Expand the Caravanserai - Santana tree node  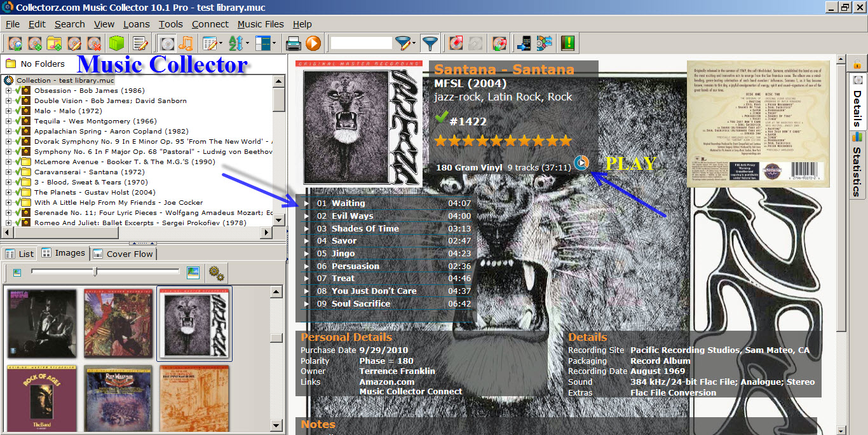[x=8, y=172]
